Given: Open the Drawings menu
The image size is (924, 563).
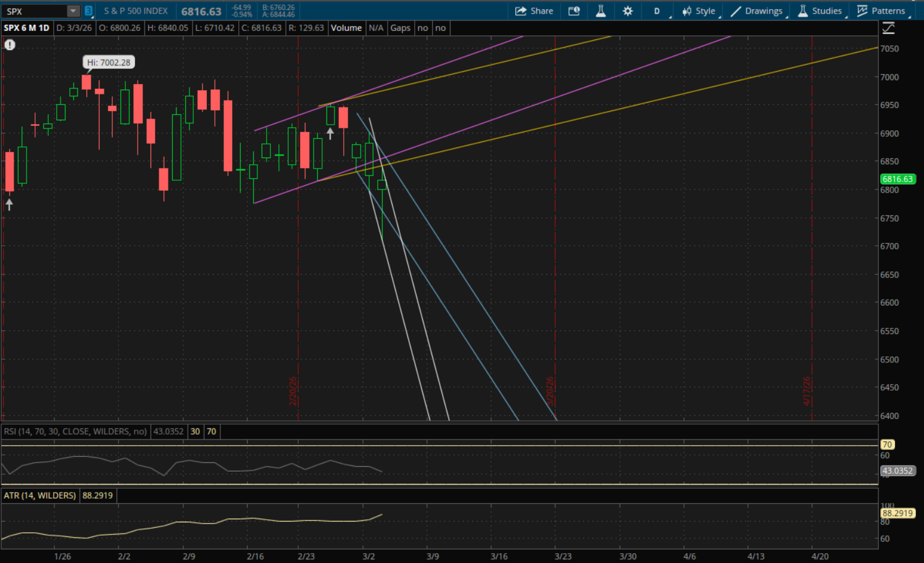Looking at the screenshot, I should point(757,10).
